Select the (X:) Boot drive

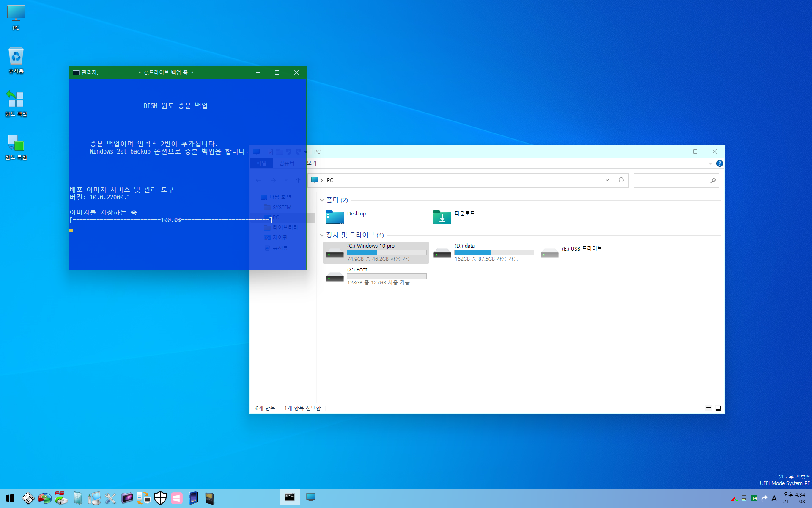coord(376,276)
